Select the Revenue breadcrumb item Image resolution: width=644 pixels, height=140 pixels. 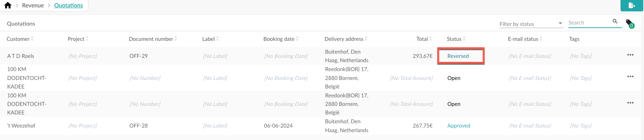tap(33, 5)
